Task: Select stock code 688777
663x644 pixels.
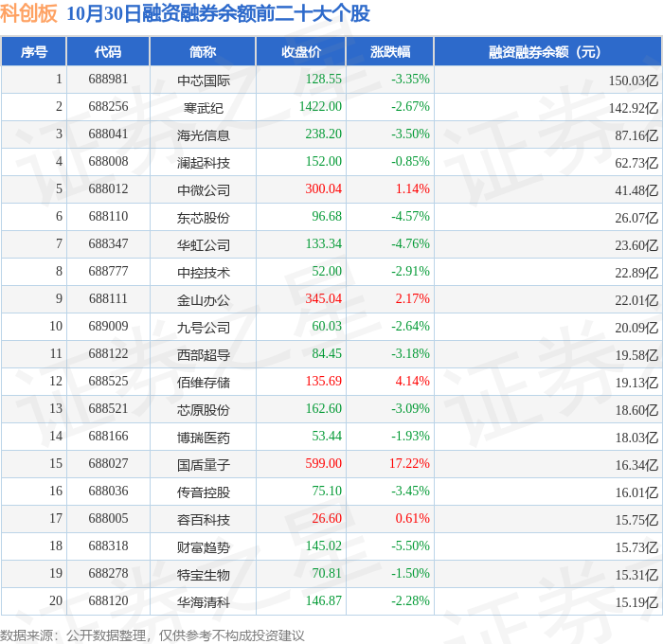Action: (108, 272)
